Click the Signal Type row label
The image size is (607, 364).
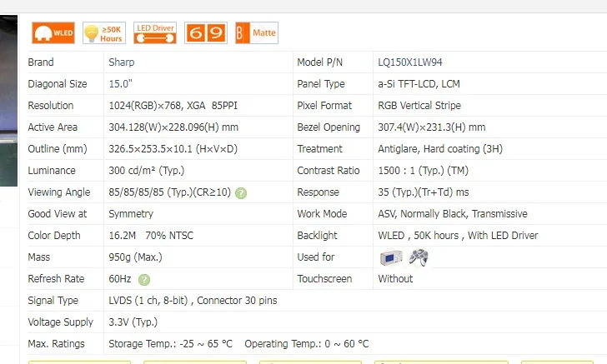pyautogui.click(x=53, y=301)
